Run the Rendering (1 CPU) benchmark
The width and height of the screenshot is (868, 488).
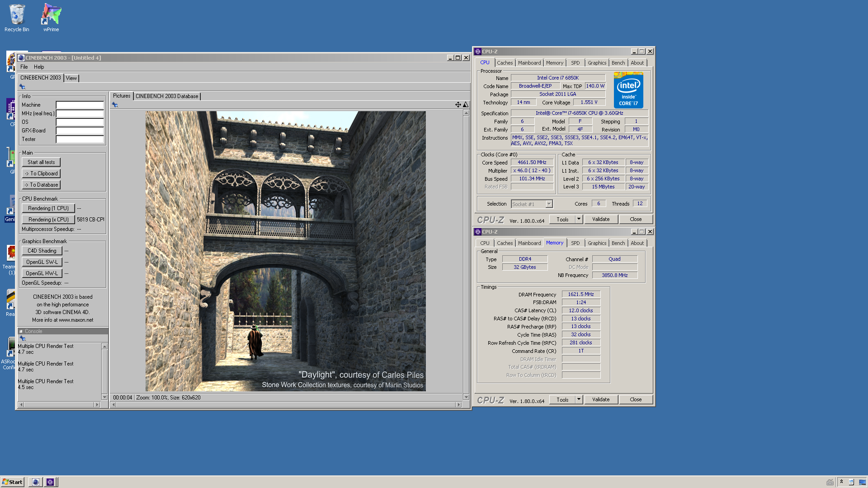coord(48,208)
